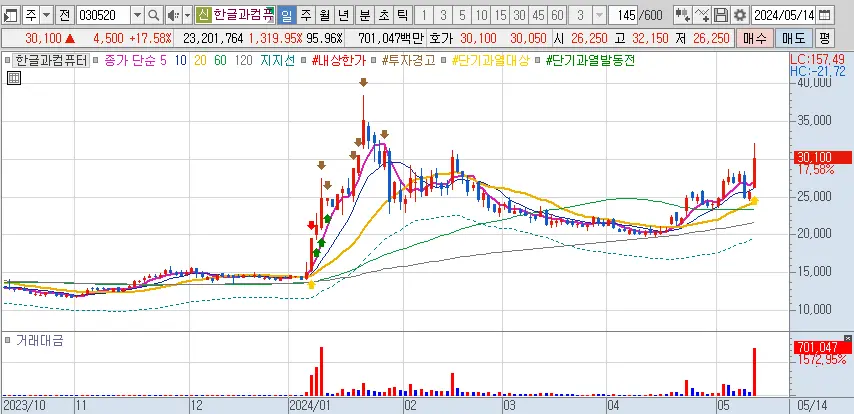Open the custom interval dropdown next to 3
The image size is (854, 414).
(x=599, y=15)
